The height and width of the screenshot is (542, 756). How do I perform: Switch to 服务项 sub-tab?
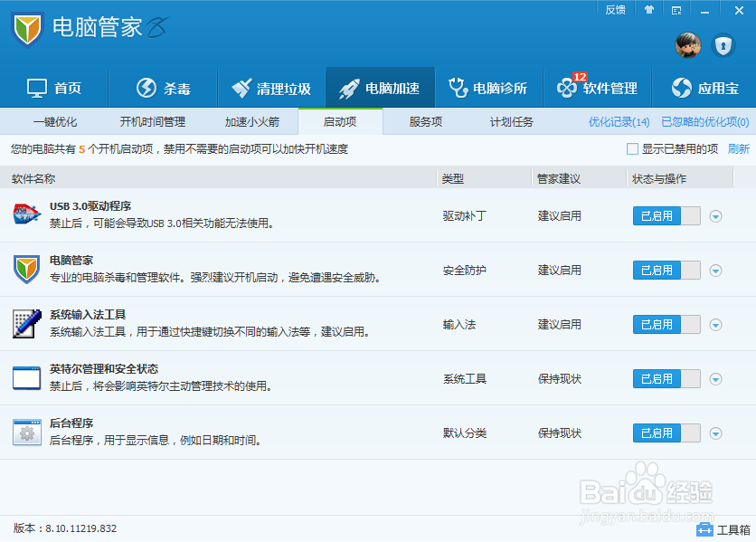pos(426,121)
